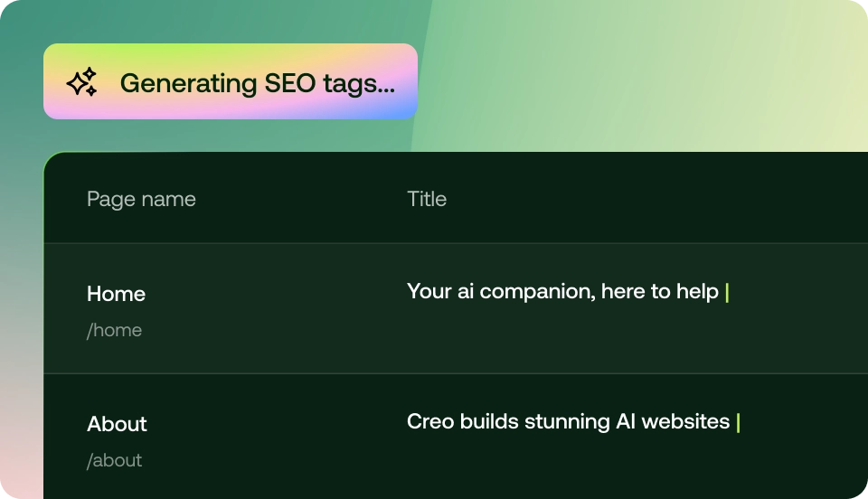
Task: Click the sparkle AI icon in the banner
Action: tap(81, 83)
